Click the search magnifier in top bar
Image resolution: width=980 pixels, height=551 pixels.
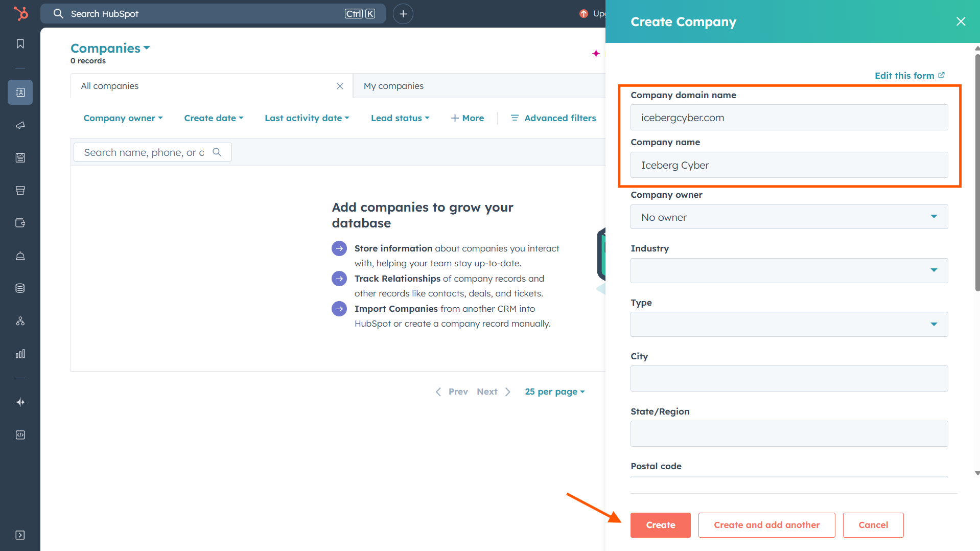(58, 14)
